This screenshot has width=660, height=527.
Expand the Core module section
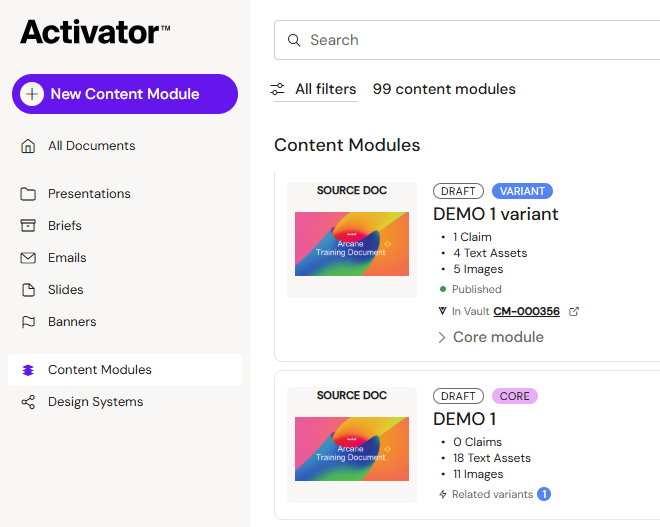tap(491, 337)
